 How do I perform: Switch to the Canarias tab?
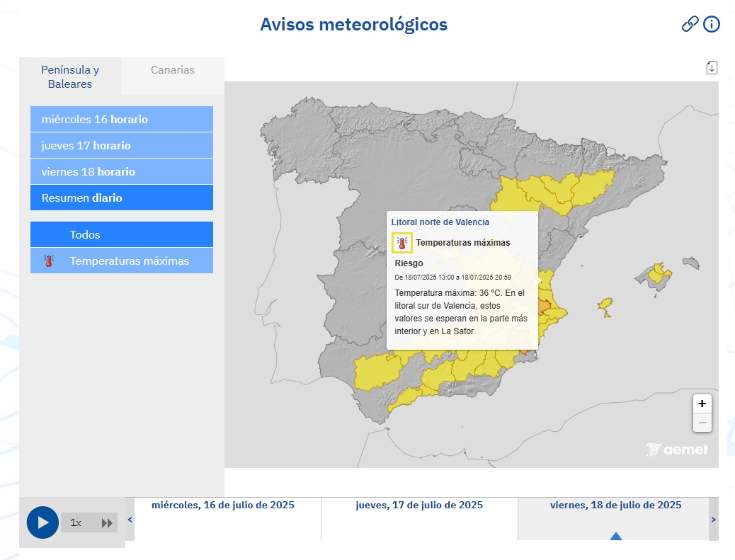[172, 69]
